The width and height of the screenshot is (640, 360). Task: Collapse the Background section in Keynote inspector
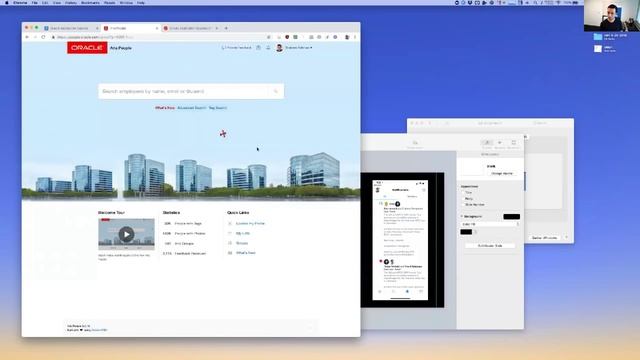tap(462, 216)
